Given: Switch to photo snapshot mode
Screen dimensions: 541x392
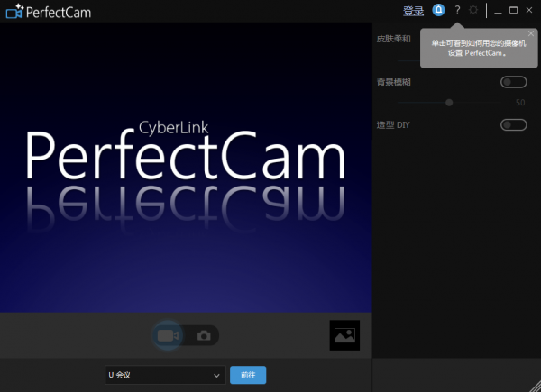Looking at the screenshot, I should 205,335.
